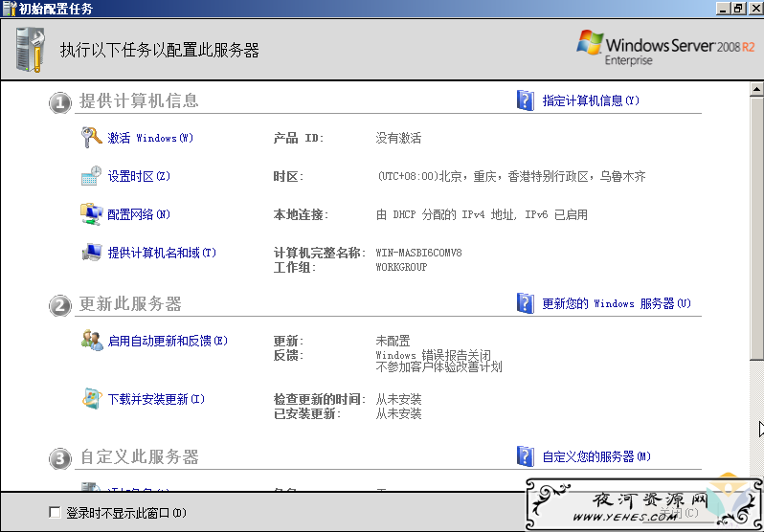Click the 未配置 update status text
The image size is (764, 532).
[x=393, y=341]
